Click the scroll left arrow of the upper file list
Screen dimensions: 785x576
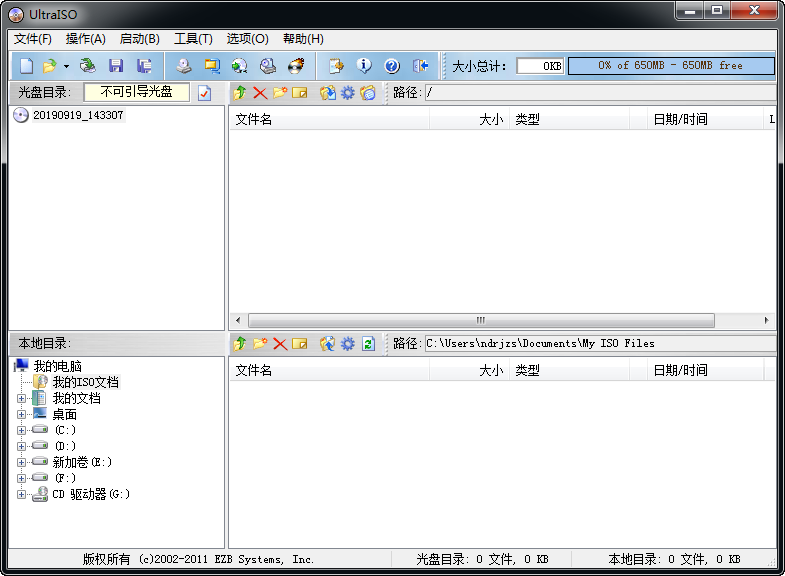click(x=238, y=320)
